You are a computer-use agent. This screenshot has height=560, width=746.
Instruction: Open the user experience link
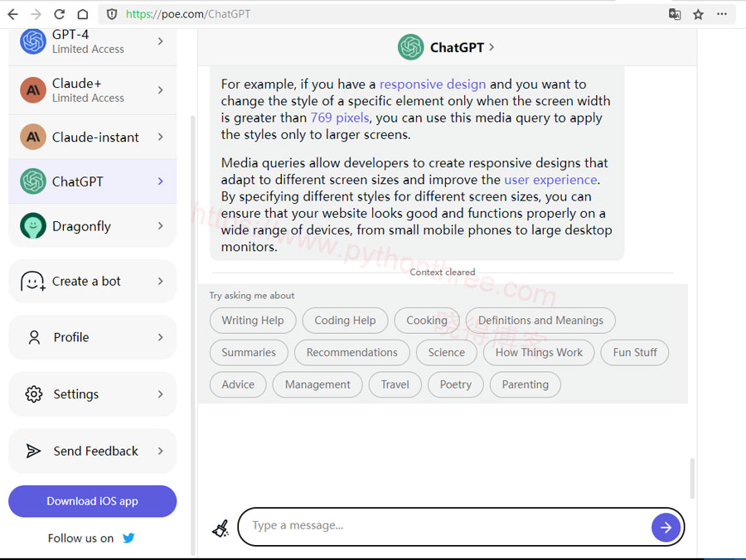550,180
